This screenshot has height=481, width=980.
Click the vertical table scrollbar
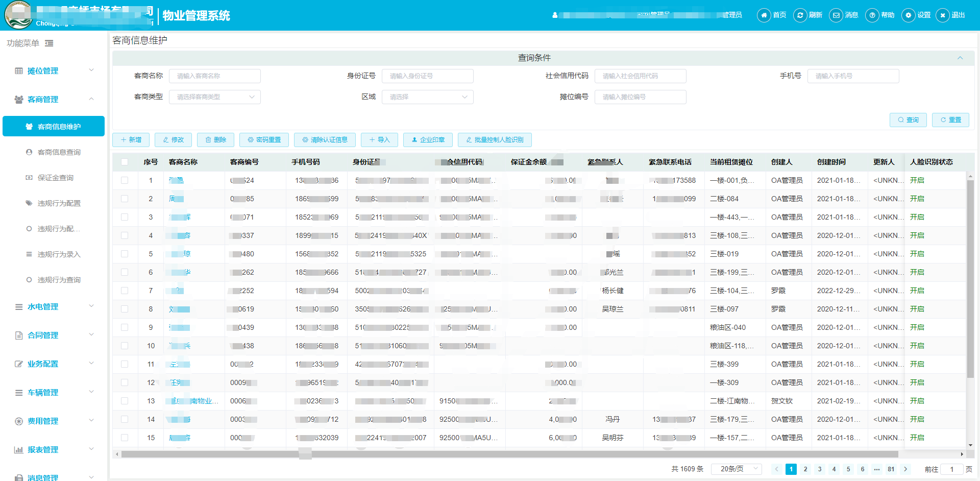point(970,278)
